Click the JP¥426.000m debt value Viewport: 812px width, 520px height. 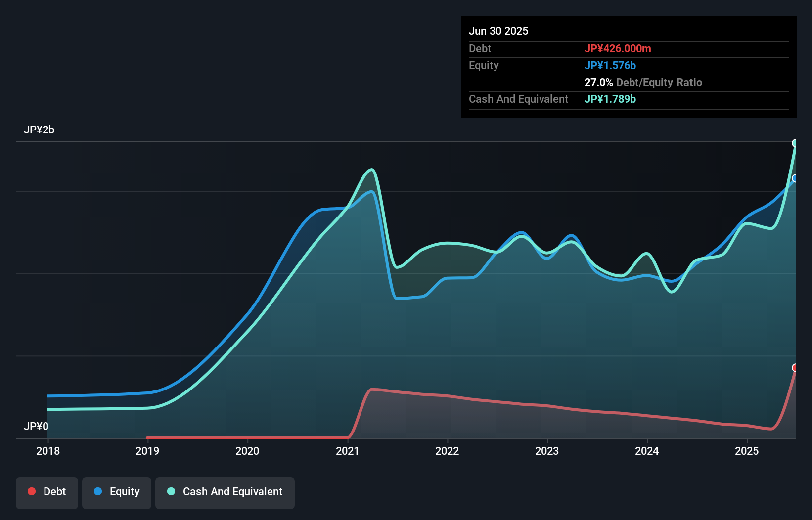pos(618,48)
